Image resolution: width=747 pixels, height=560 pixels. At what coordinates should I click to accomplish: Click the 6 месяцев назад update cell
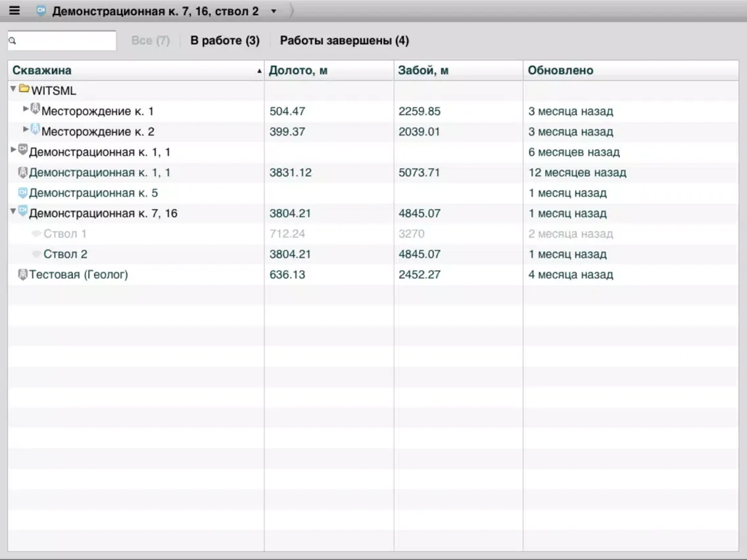point(574,152)
